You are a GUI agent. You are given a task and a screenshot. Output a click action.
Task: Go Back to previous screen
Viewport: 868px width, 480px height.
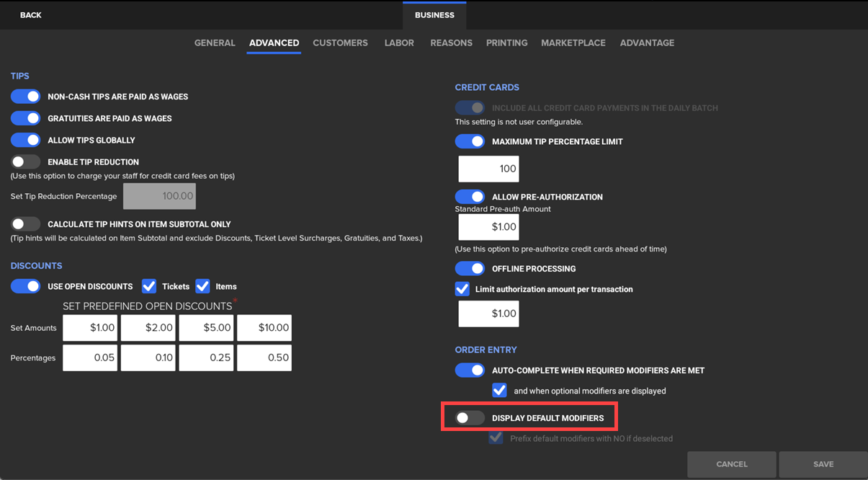tap(31, 15)
